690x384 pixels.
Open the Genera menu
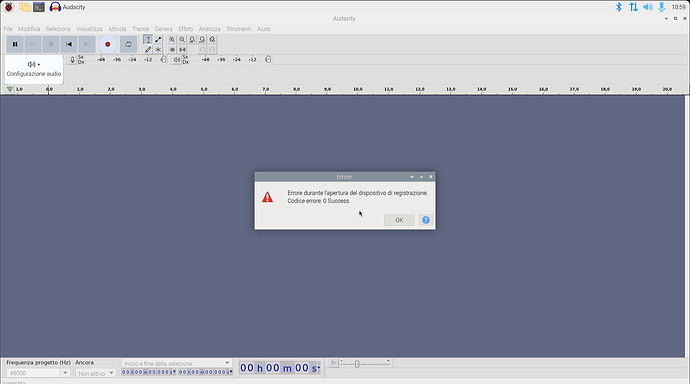point(163,29)
